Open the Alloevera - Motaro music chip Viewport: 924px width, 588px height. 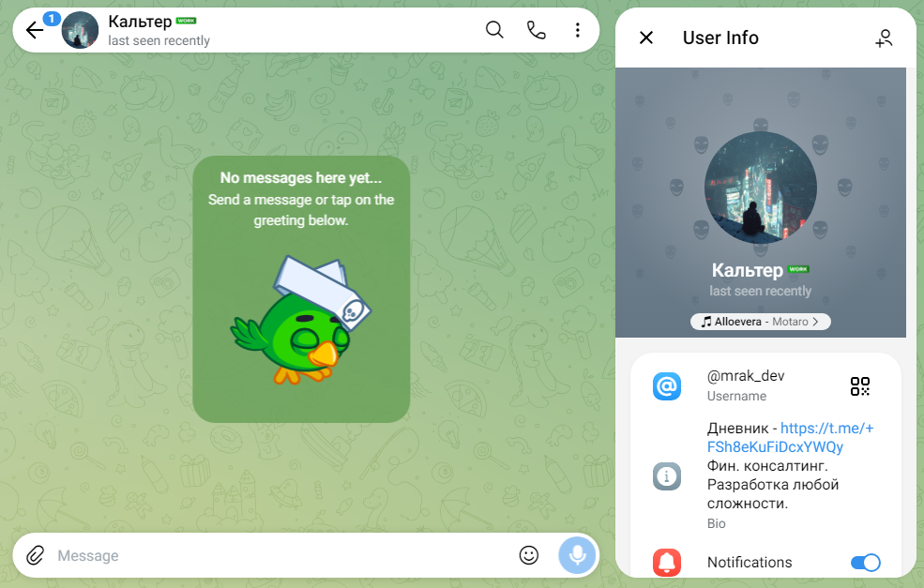[x=760, y=322]
